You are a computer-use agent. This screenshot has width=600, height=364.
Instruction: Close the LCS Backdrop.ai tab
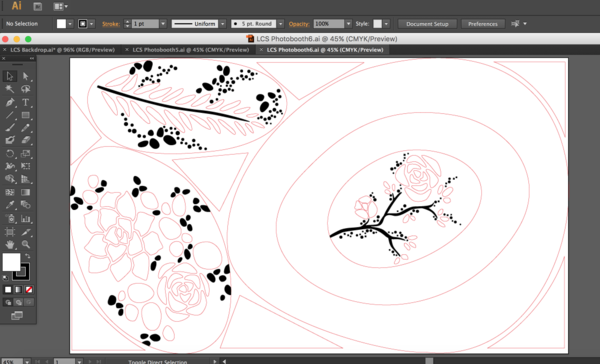point(5,50)
